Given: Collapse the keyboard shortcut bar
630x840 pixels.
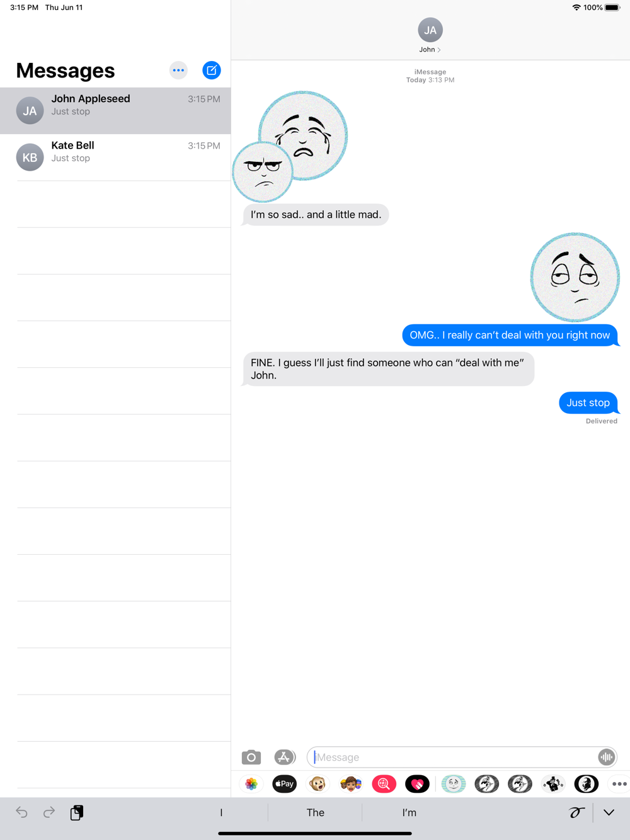Looking at the screenshot, I should [x=609, y=812].
